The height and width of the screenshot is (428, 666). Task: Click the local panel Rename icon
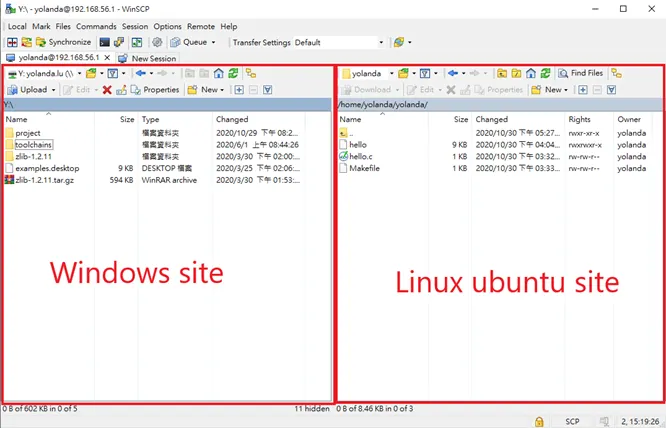tap(121, 90)
